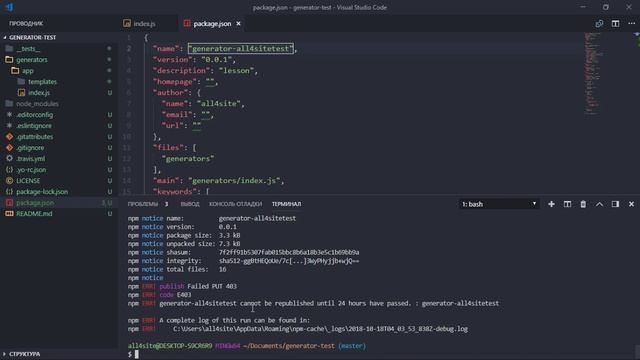Click the debug log file path in terminal
Screen dimensions: 640x360
coord(320,329)
